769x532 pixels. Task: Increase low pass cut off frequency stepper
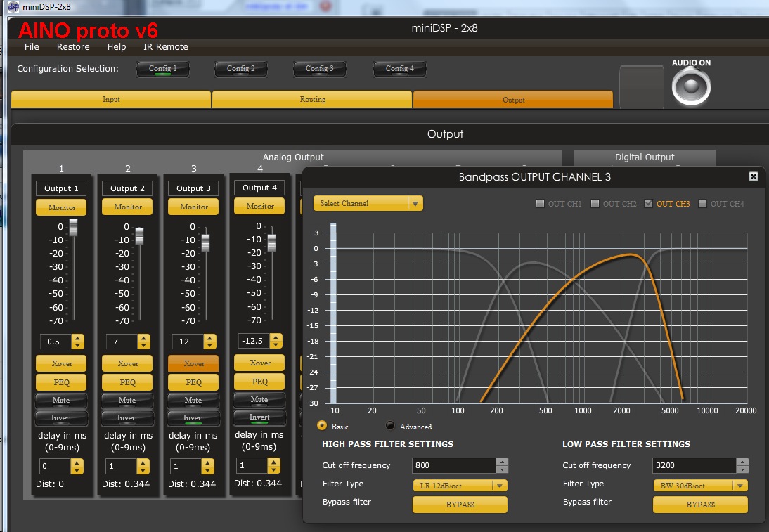click(x=742, y=462)
